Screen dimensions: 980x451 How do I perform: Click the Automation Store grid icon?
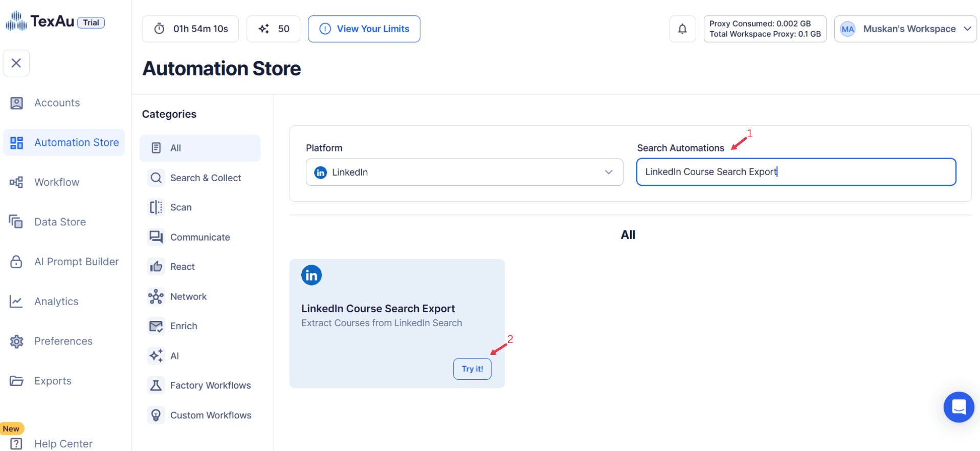click(16, 142)
